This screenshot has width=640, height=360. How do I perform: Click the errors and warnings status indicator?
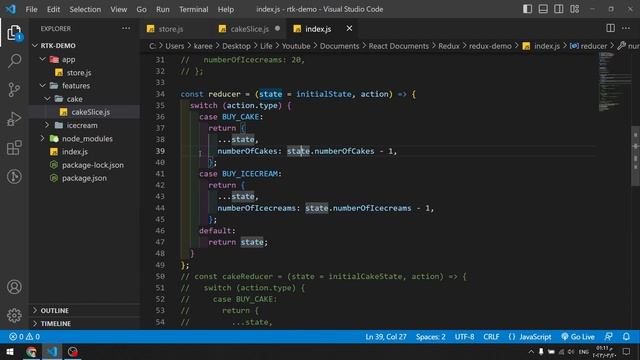click(x=24, y=337)
